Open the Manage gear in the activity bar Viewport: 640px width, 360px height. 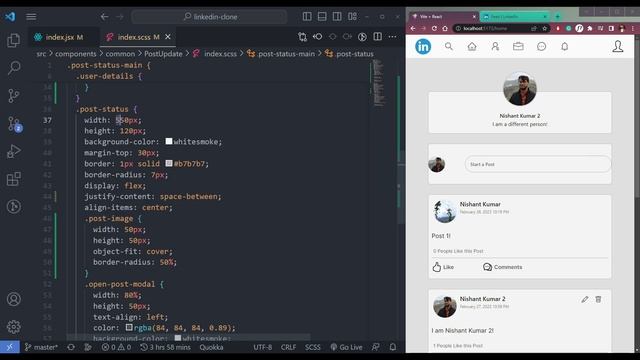point(13,327)
